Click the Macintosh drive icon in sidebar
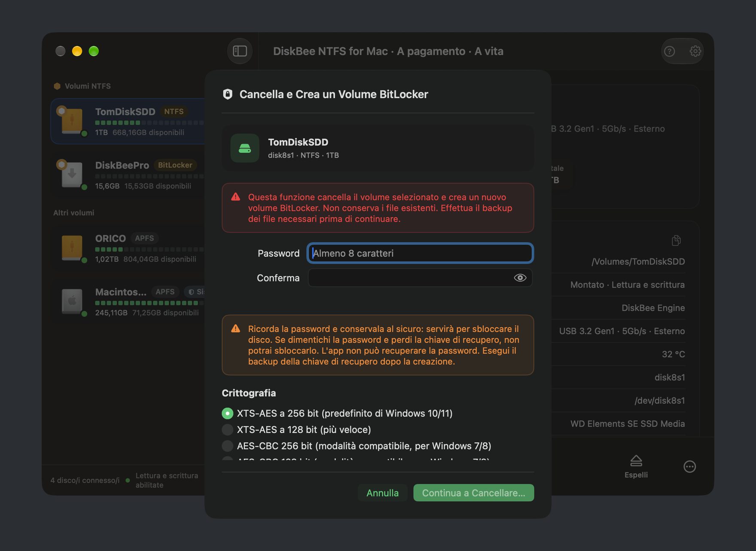The image size is (756, 551). coord(72,301)
